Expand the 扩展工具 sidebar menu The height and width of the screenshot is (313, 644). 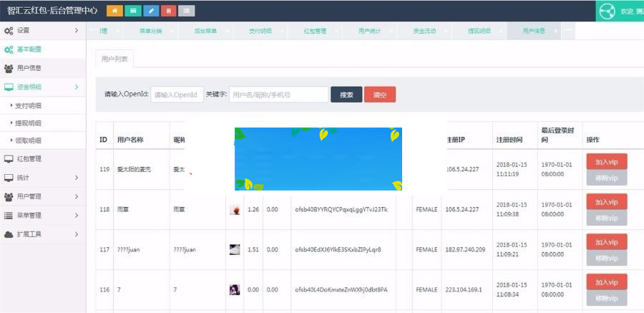pyautogui.click(x=42, y=233)
